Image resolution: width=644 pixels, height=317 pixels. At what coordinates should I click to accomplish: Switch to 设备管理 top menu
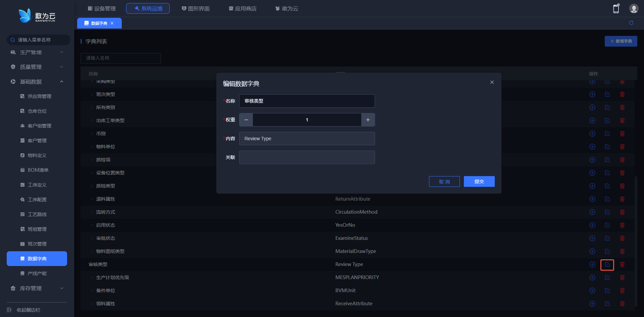pos(102,8)
